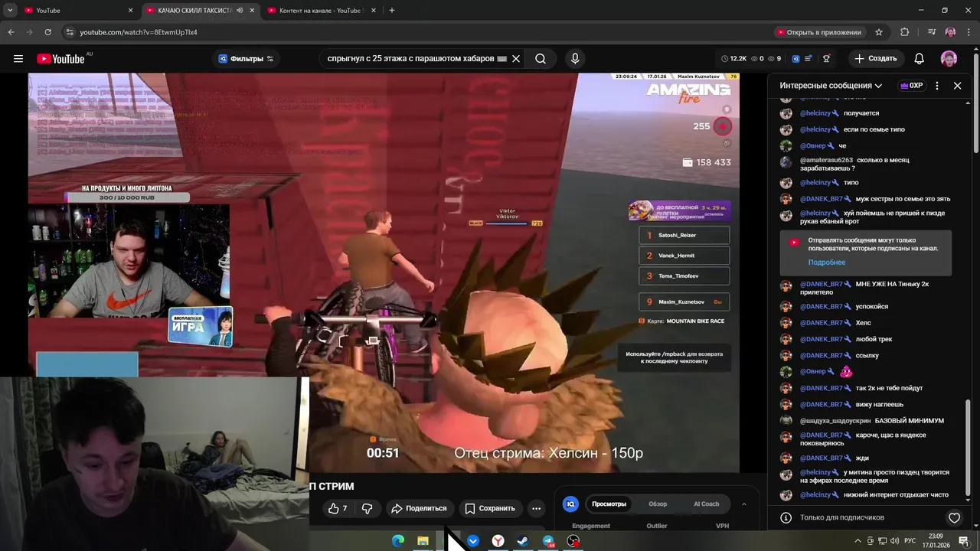The width and height of the screenshot is (980, 551).
Task: Follow the Подробнее link in chat notice
Action: tap(827, 262)
